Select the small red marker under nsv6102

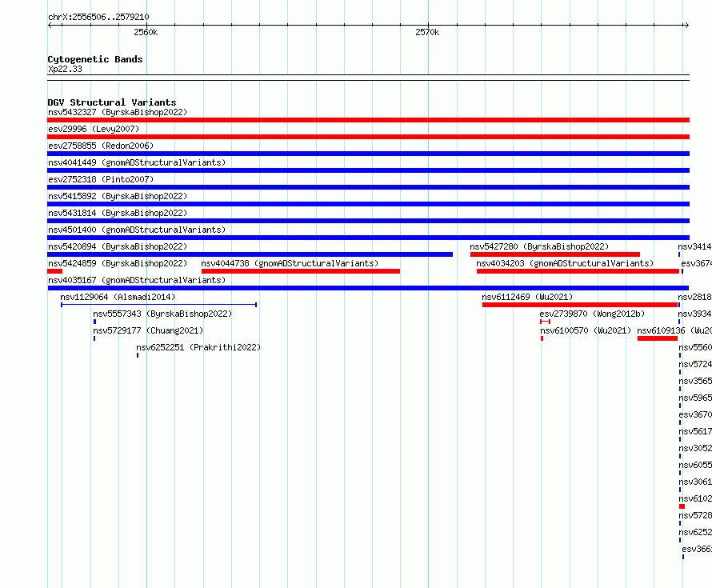(x=682, y=506)
